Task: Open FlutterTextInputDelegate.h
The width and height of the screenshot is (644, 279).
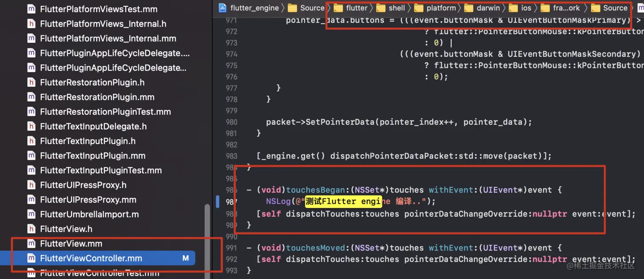Action: 93,126
